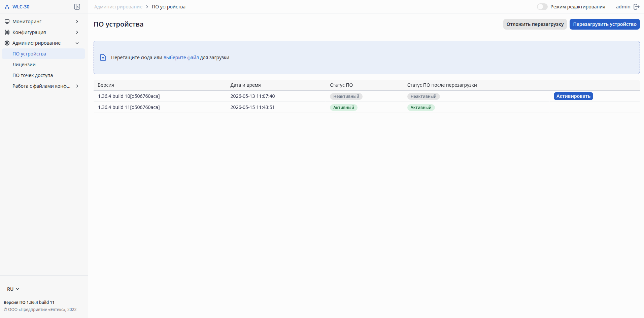The width and height of the screenshot is (644, 318).
Task: Click Перезагрузить устройство button
Action: tap(605, 24)
